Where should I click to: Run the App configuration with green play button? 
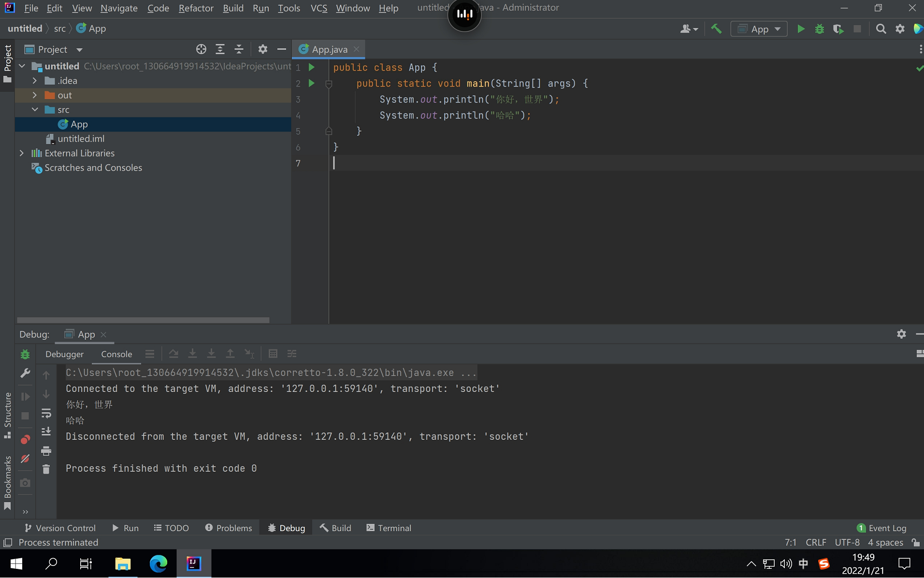point(801,29)
